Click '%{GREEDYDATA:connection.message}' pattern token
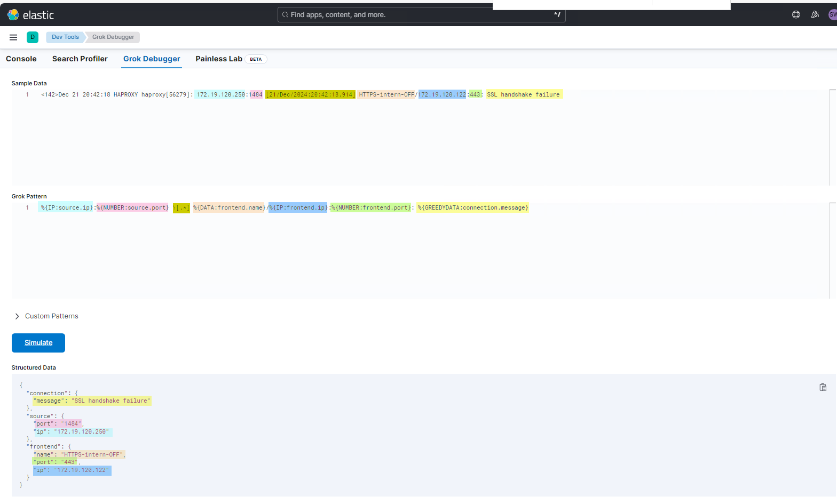Screen dimensions: 837x504 [x=473, y=207]
